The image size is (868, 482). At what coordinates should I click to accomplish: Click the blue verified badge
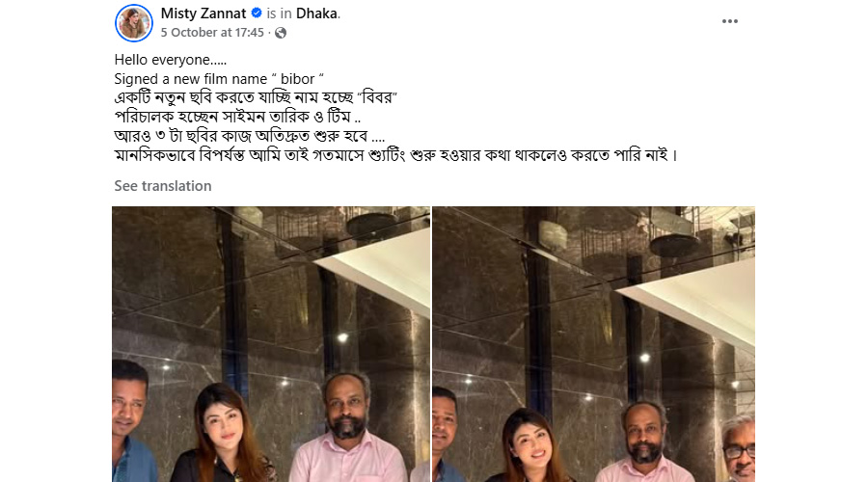point(257,13)
